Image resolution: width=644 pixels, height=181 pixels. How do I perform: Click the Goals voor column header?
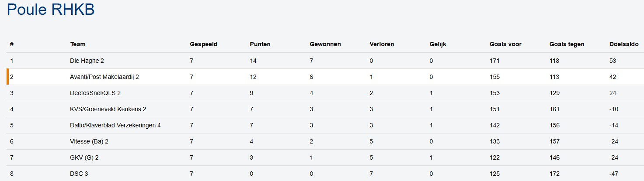tap(505, 44)
